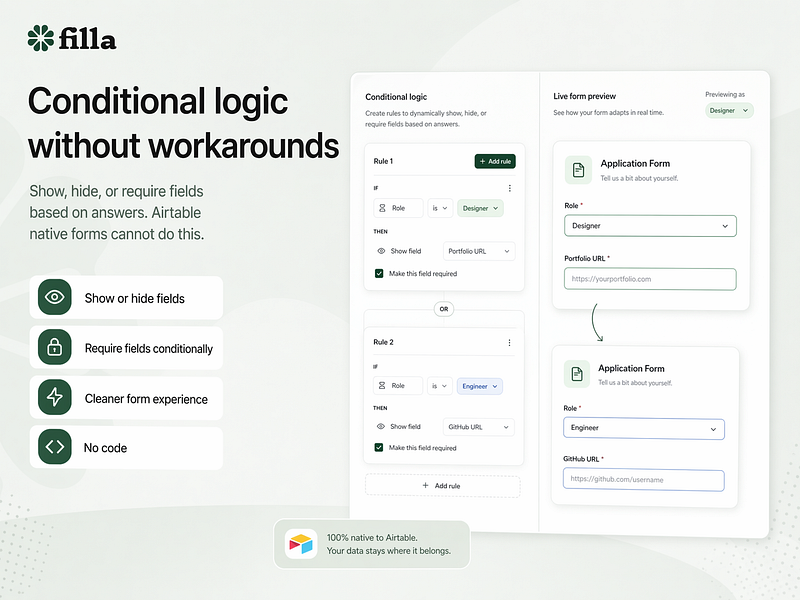Open the GitHub URL field dropdown
Screen dimensions: 800x600
478,427
